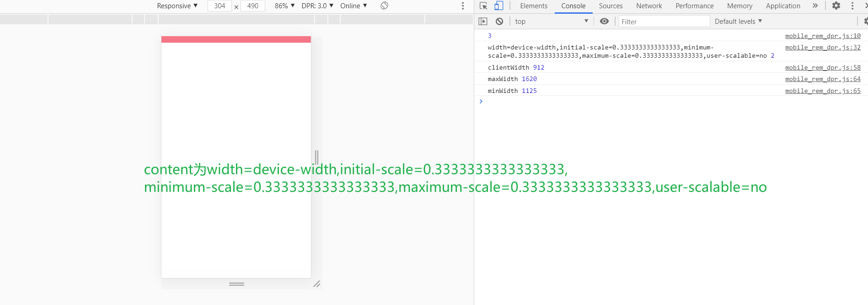Switch to the Elements tab
The height and width of the screenshot is (305, 868).
(534, 6)
